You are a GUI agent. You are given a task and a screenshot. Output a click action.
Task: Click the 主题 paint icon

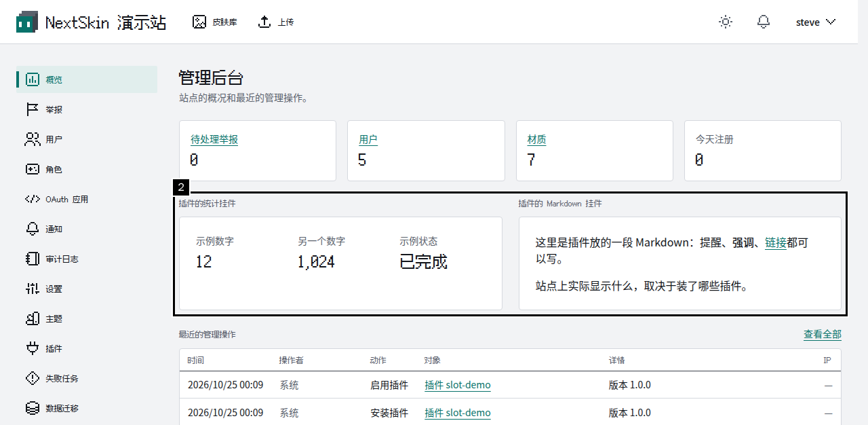(x=33, y=318)
